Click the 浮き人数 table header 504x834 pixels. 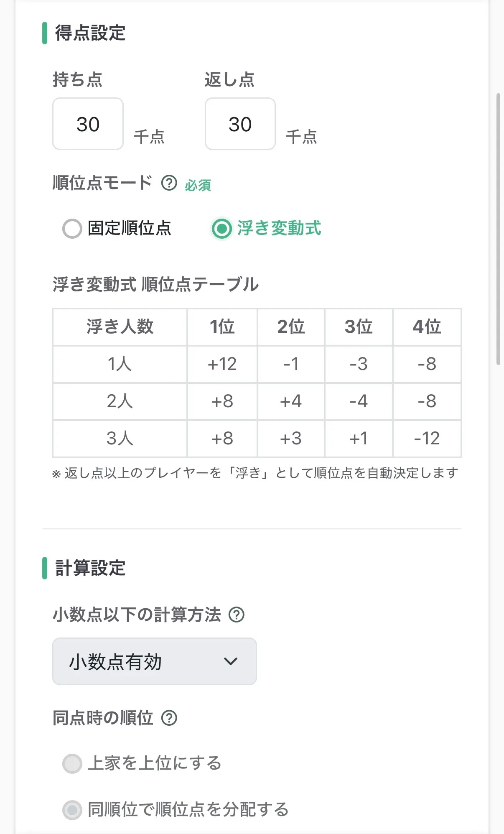(x=120, y=327)
